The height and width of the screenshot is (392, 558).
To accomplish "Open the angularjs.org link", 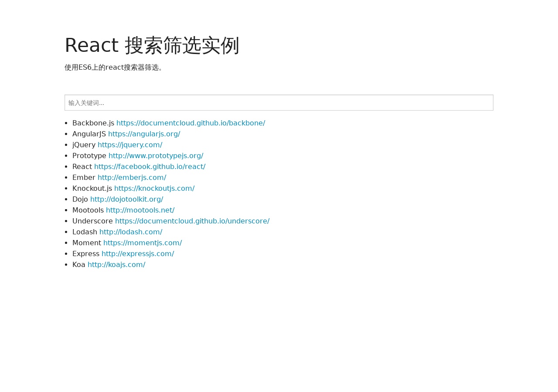I will pyautogui.click(x=144, y=134).
